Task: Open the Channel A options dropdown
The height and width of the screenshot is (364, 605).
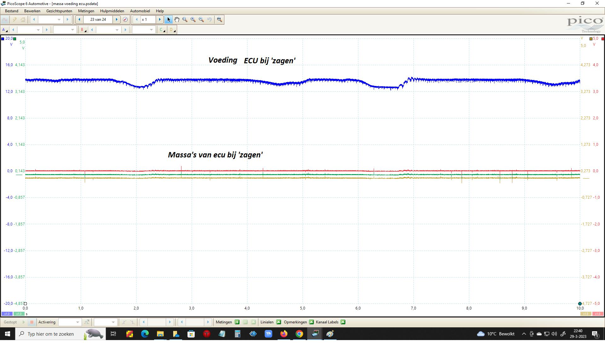Action: point(4,30)
